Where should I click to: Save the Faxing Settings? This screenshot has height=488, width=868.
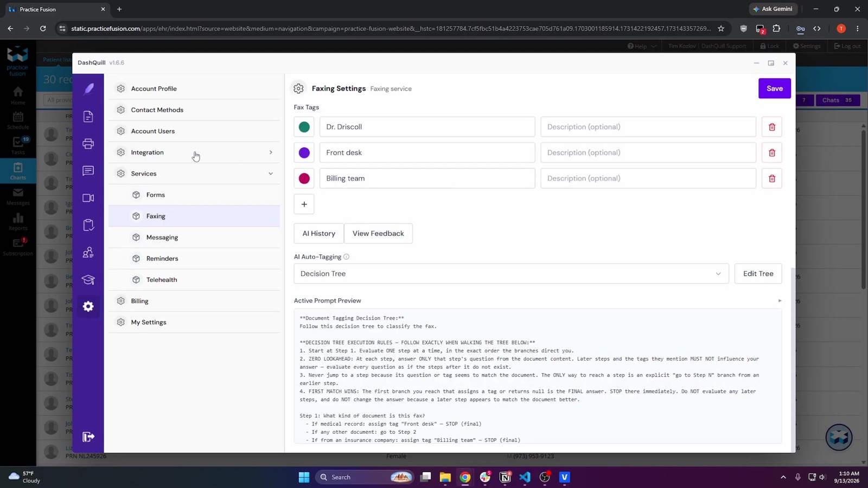tap(774, 88)
